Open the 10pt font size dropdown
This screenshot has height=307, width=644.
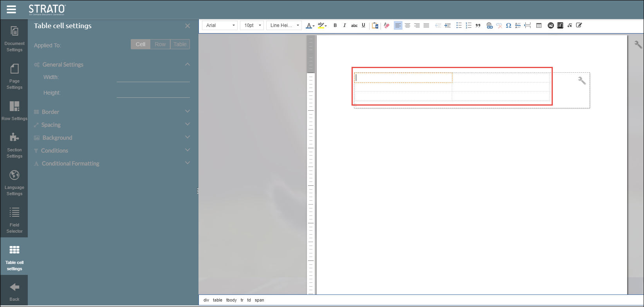(x=252, y=25)
